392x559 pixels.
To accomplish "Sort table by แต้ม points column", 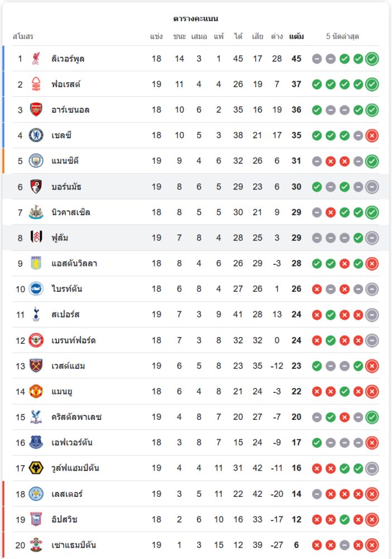I will pyautogui.click(x=297, y=37).
